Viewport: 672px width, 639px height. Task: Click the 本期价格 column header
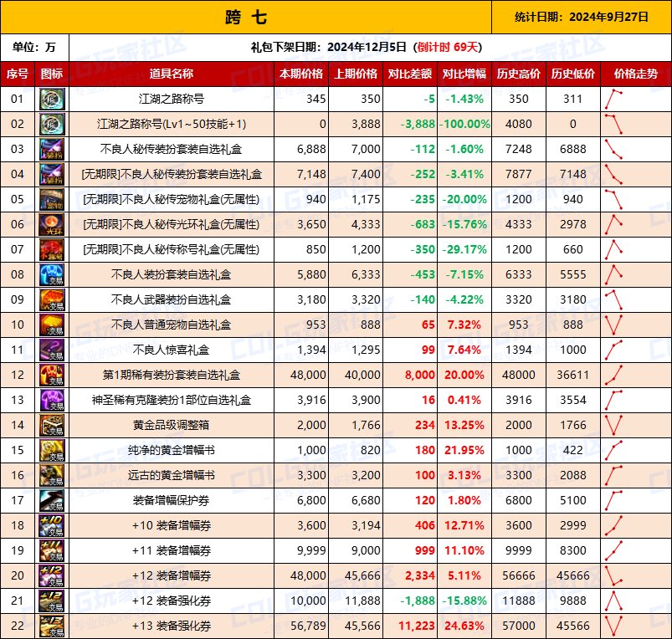coord(301,74)
